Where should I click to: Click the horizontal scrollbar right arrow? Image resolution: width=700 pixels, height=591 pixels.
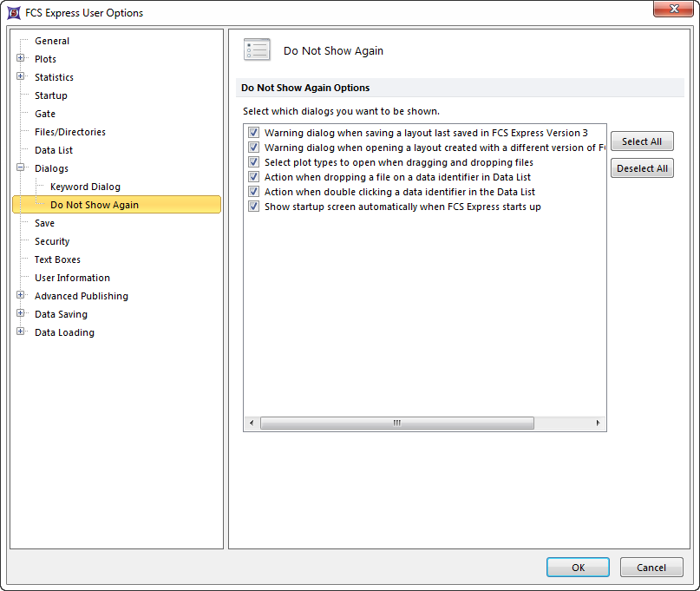598,424
